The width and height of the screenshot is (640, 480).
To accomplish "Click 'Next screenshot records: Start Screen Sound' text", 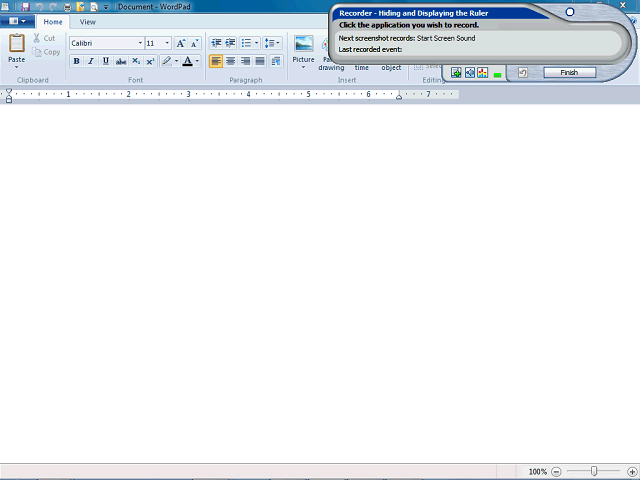I will pos(407,38).
